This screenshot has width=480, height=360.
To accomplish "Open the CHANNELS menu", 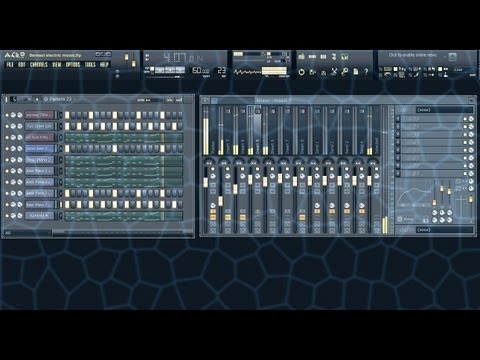I will (x=39, y=65).
